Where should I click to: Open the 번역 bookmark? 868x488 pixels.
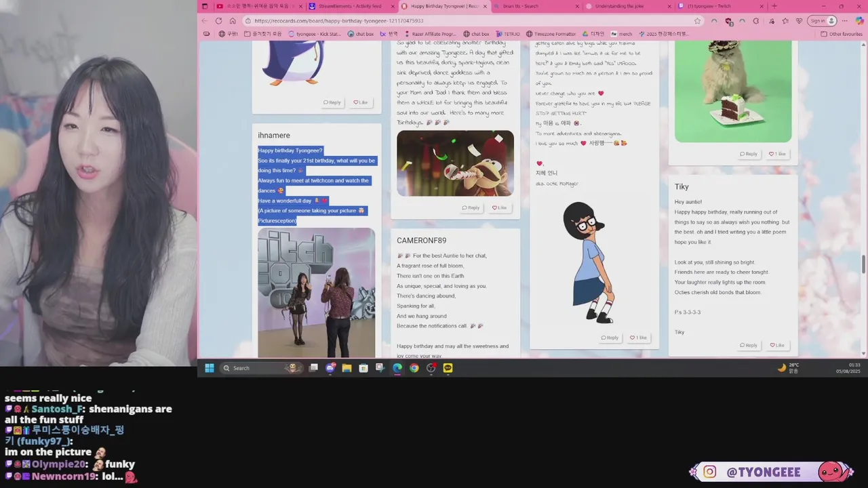(x=389, y=34)
